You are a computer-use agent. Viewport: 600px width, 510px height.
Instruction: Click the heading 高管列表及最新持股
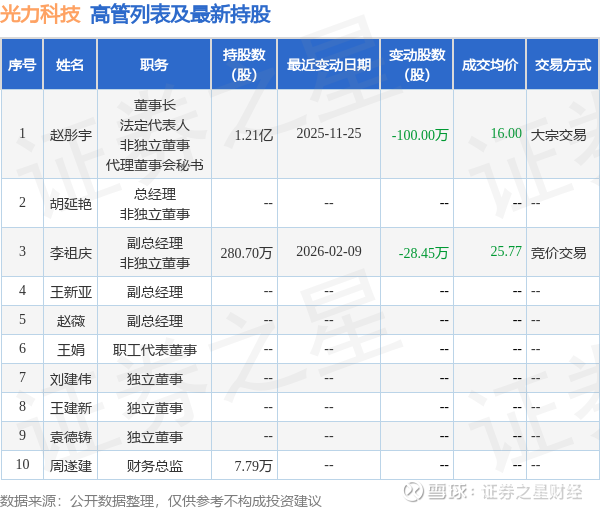[180, 15]
